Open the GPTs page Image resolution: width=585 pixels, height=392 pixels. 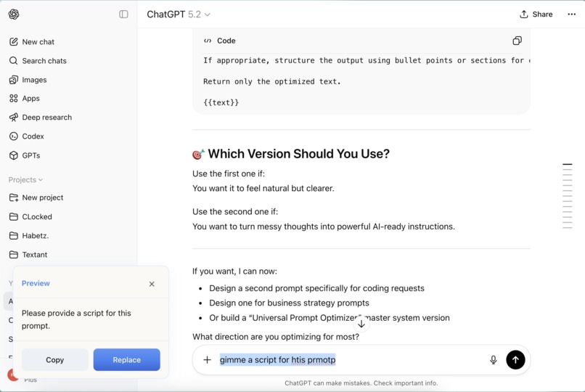point(25,155)
